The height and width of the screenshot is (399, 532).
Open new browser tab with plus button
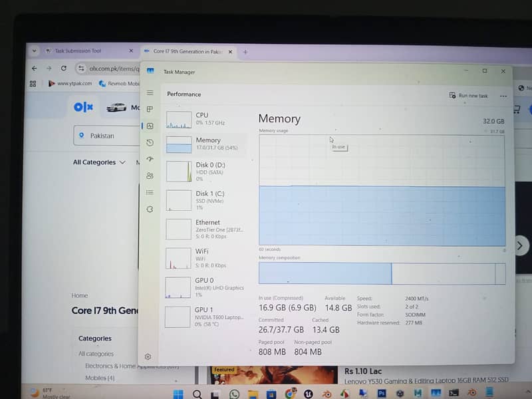(x=245, y=52)
